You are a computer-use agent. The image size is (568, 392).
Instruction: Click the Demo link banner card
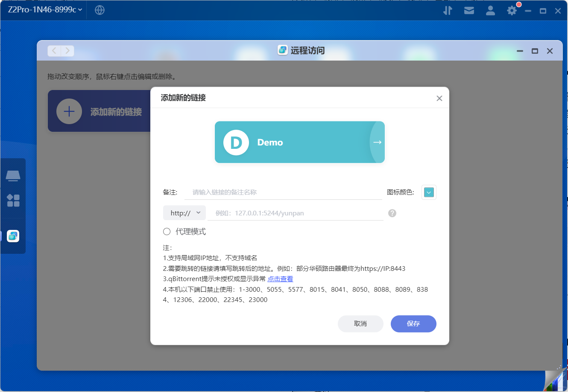[299, 142]
